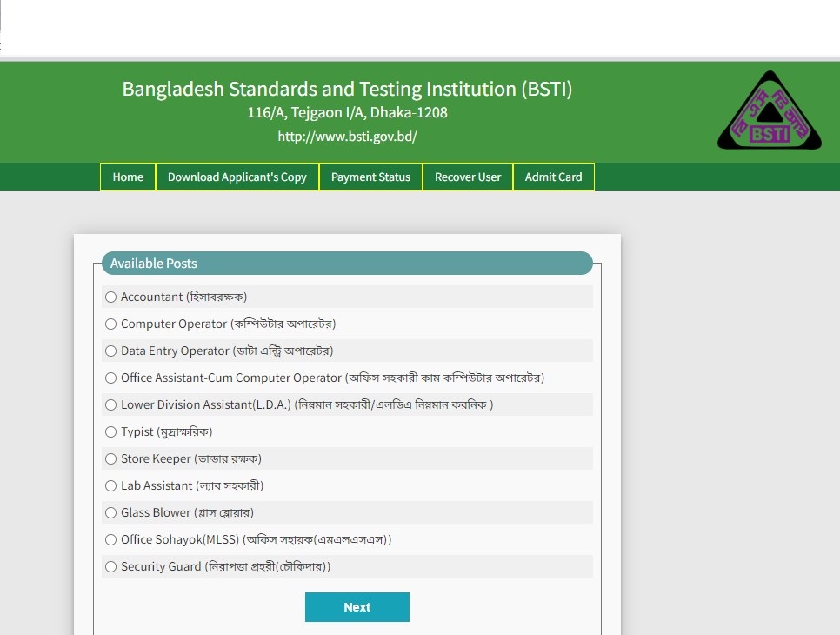Select the Lab Assistant radio button

point(111,485)
